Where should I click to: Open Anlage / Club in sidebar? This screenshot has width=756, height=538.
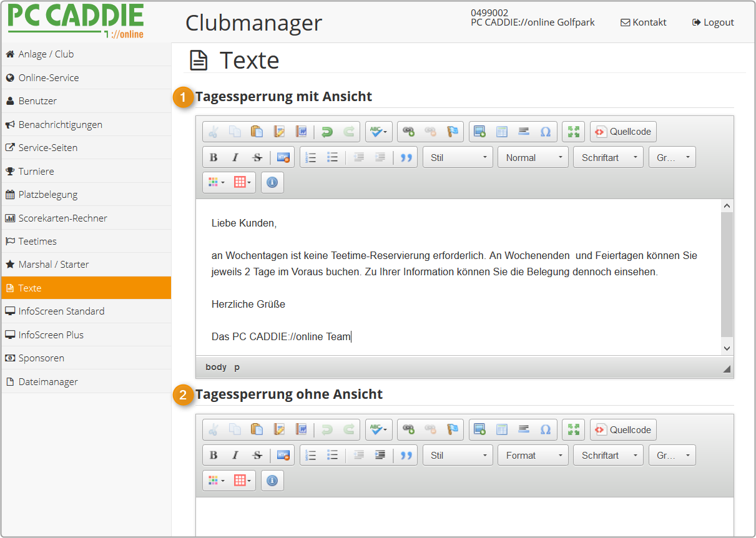(86, 54)
